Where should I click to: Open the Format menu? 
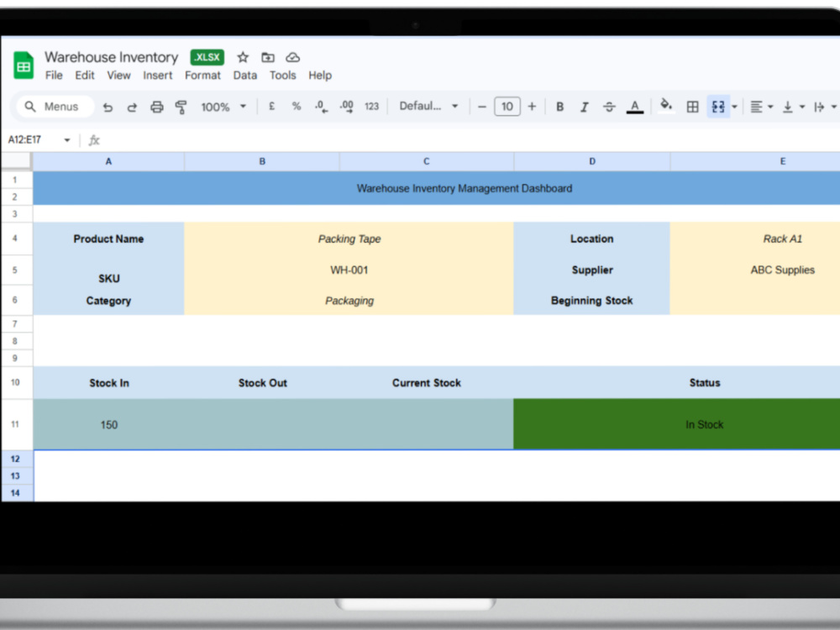pyautogui.click(x=202, y=76)
